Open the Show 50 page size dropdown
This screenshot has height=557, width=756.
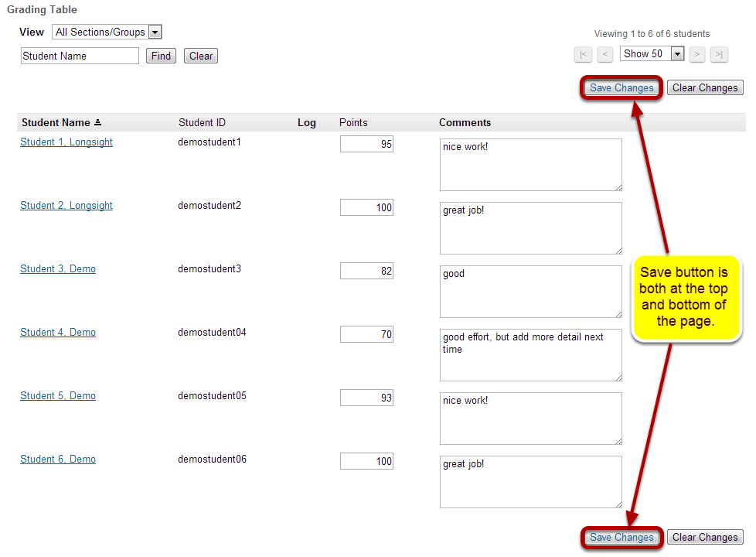[x=652, y=53]
